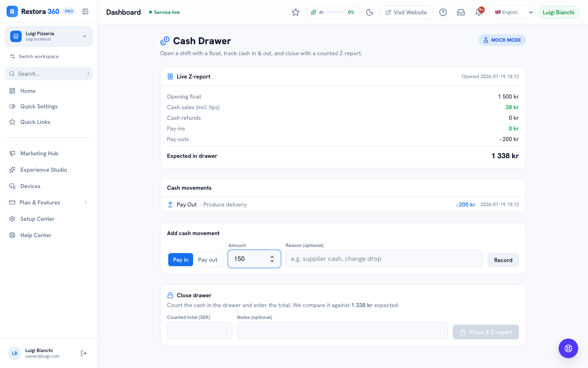The height and width of the screenshot is (368, 588).
Task: Open Marketing Hub
Action: point(49,153)
